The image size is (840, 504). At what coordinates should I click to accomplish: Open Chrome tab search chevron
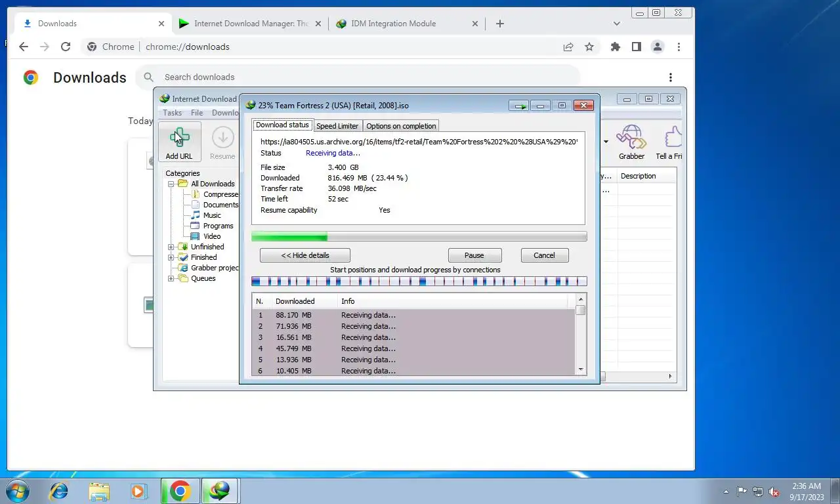pos(616,24)
